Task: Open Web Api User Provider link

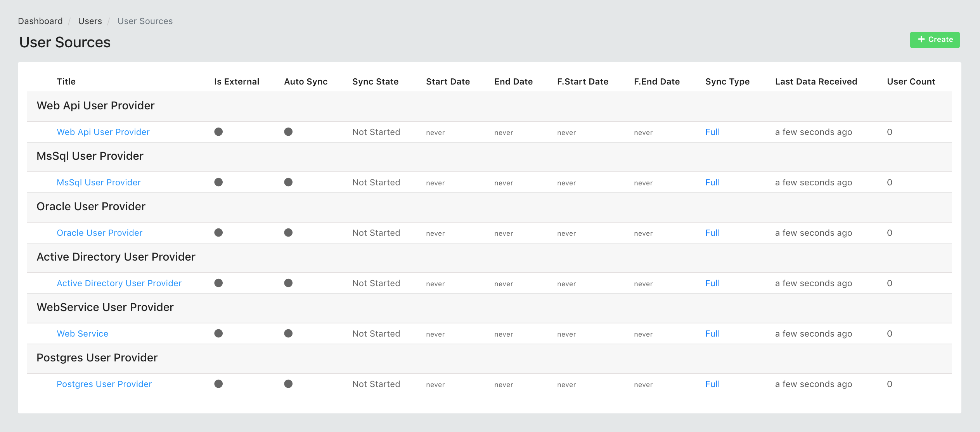Action: [x=103, y=132]
